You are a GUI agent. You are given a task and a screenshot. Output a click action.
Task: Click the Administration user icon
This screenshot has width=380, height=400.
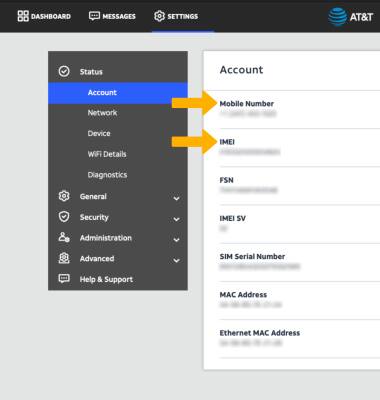click(x=64, y=237)
